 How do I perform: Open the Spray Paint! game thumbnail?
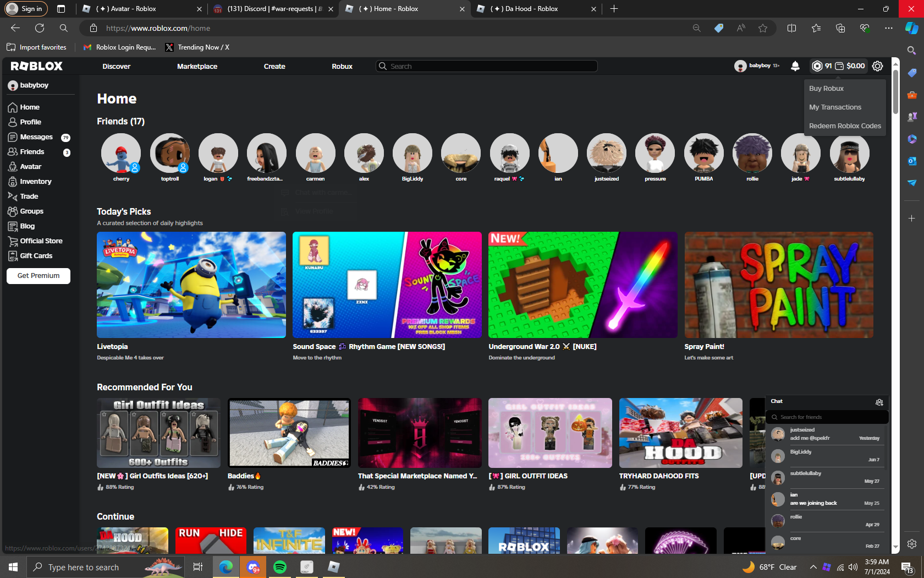coord(779,285)
